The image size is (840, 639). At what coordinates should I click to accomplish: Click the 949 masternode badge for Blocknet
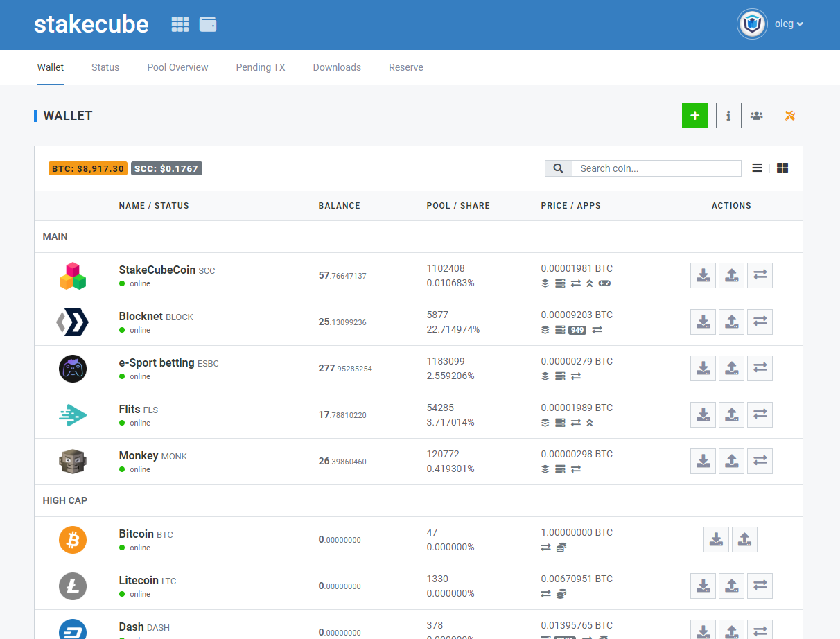tap(577, 330)
